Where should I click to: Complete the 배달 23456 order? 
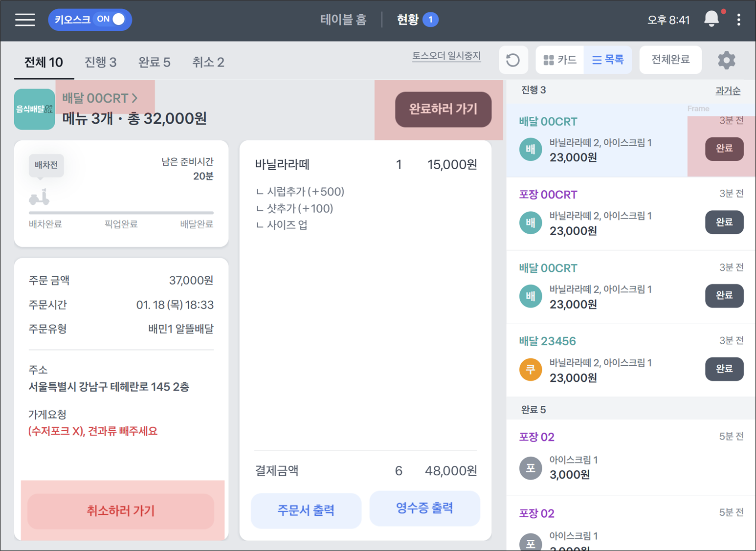(x=724, y=369)
